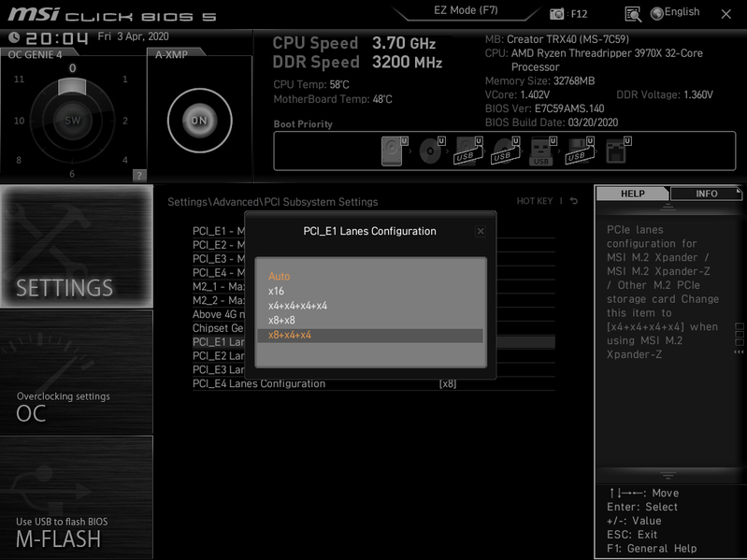The image size is (747, 560).
Task: Click the DDR Speed 3200 MHz value
Action: click(x=407, y=63)
